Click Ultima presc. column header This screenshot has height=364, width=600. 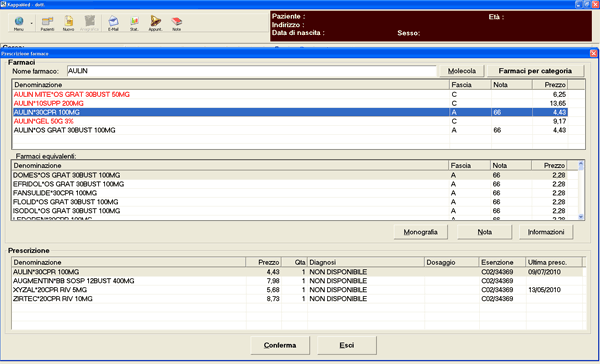pos(554,262)
